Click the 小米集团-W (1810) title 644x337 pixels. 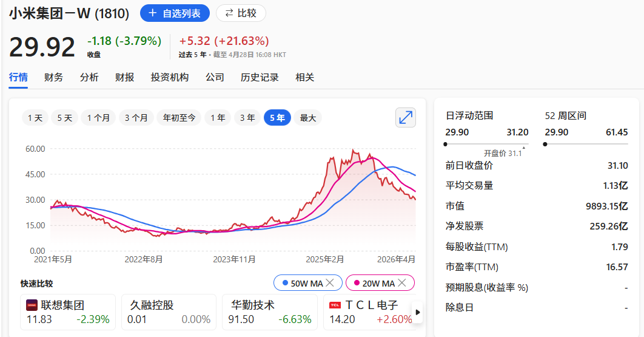69,13
